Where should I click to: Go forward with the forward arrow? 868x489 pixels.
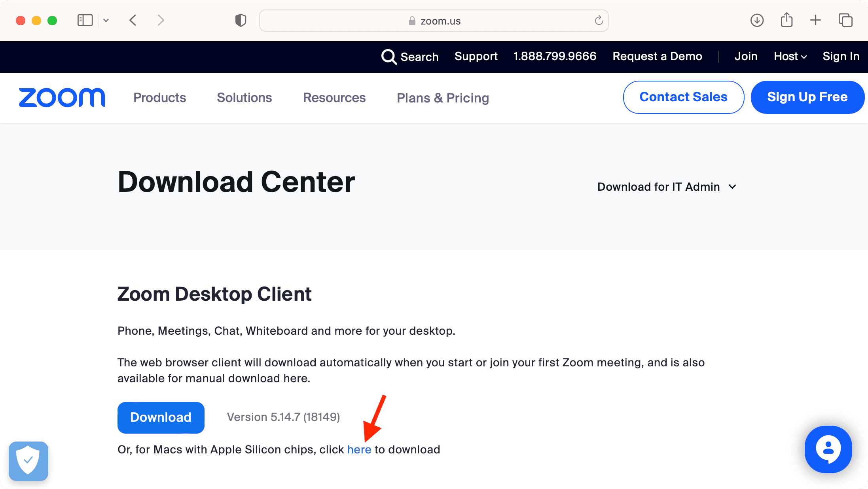pos(160,20)
